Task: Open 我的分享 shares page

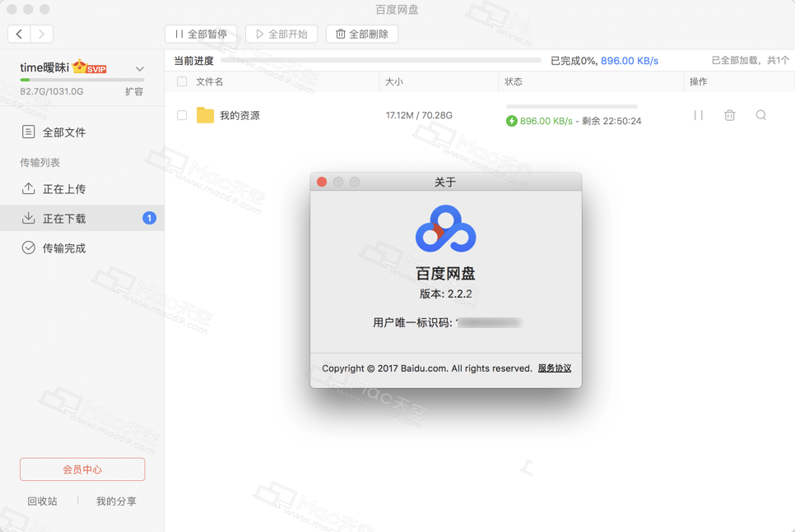Action: (116, 501)
